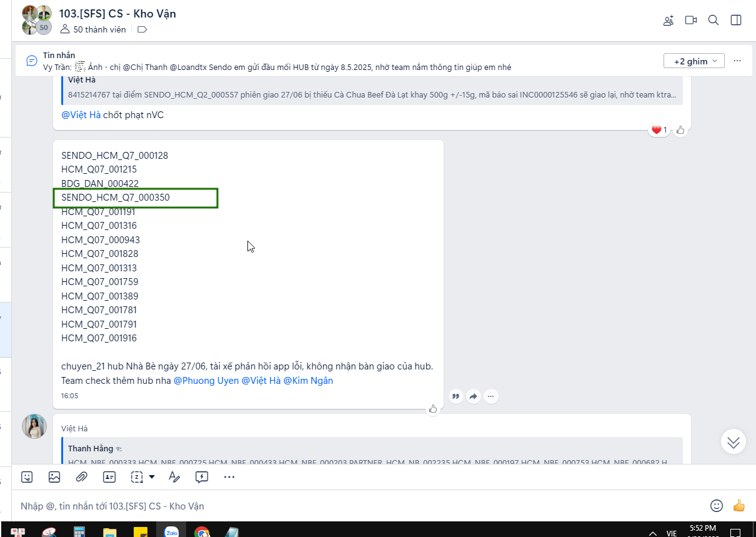Open the sticker picker
The width and height of the screenshot is (756, 537).
coord(27,477)
